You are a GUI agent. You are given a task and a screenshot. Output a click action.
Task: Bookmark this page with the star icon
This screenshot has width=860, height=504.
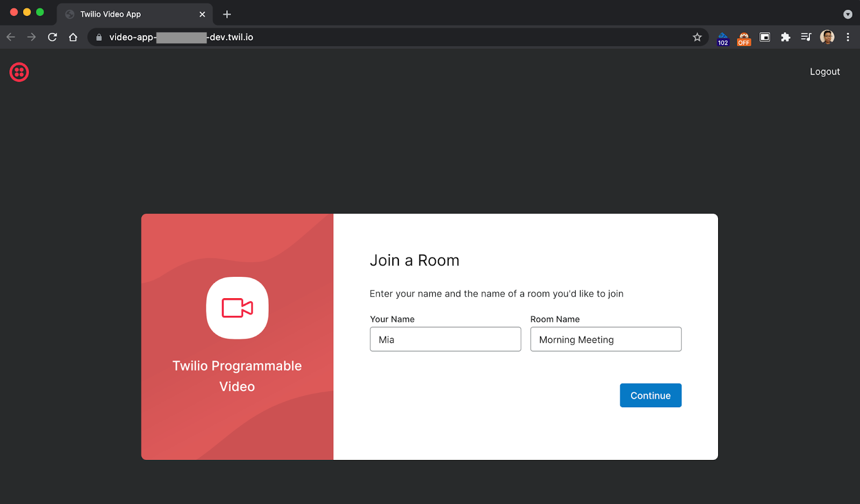tap(697, 37)
